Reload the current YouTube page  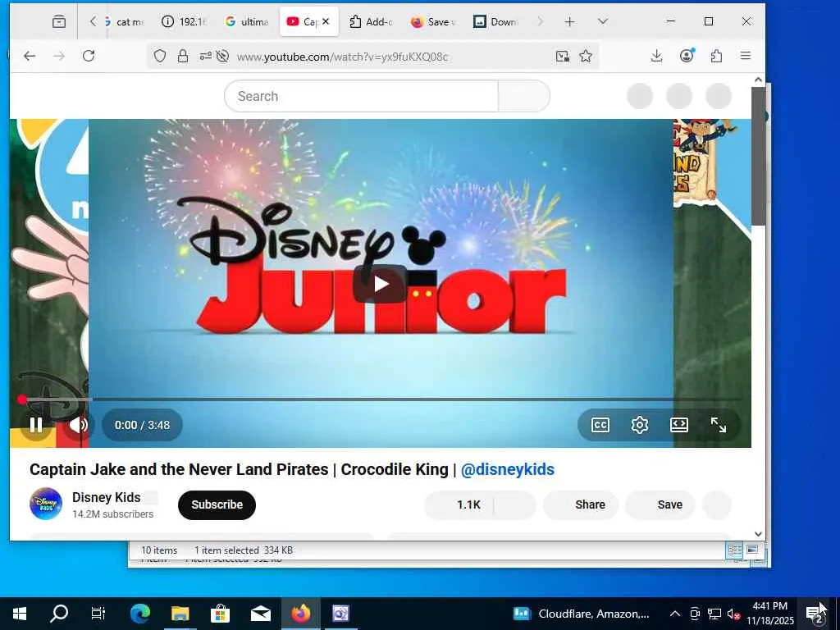pos(89,56)
